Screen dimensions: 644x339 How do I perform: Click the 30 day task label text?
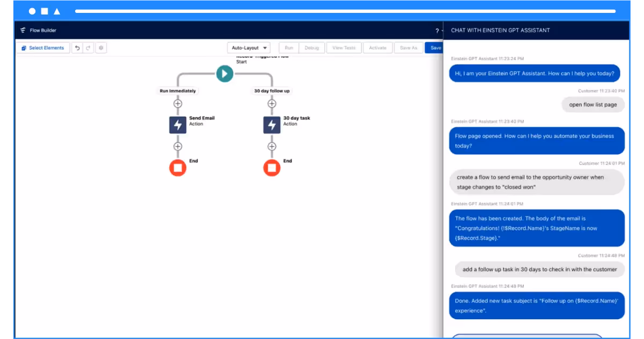click(x=297, y=118)
